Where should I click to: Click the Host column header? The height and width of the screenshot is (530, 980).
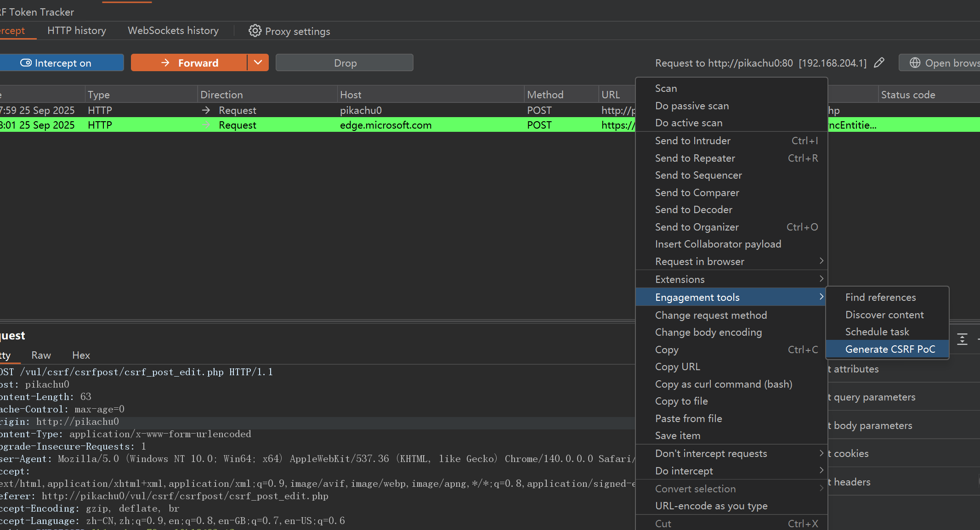point(351,95)
